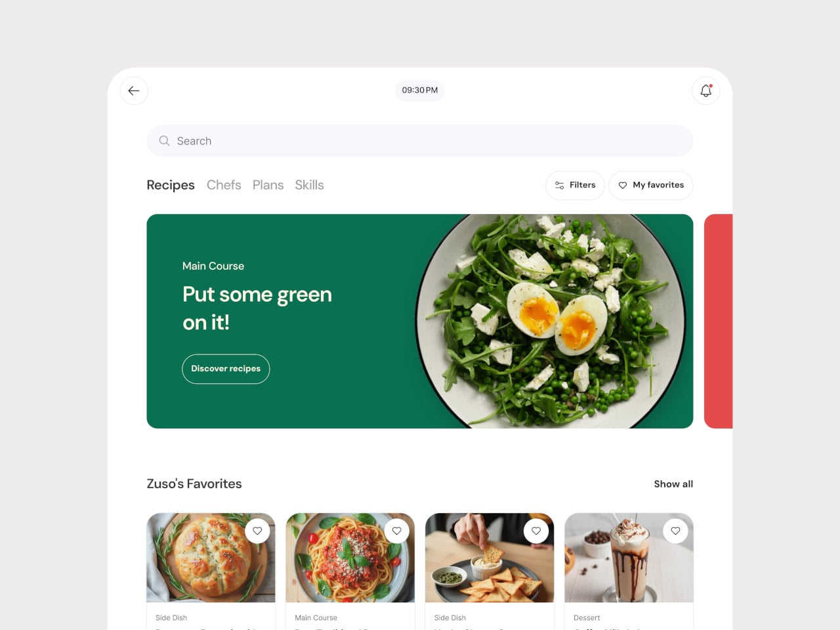Open the garlic bread recipe thumbnail
The height and width of the screenshot is (630, 840).
coord(211,558)
